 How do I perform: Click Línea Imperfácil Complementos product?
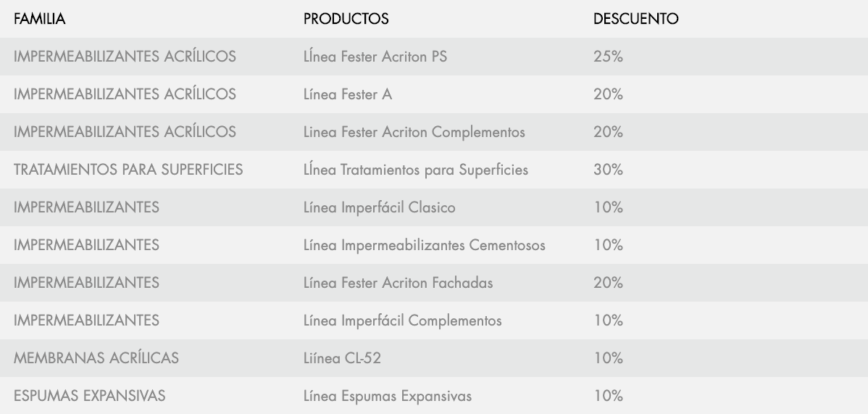tap(402, 320)
